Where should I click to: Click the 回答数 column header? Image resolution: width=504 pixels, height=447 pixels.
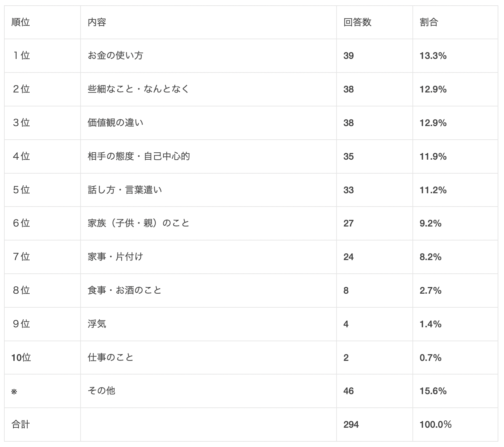[x=357, y=22]
